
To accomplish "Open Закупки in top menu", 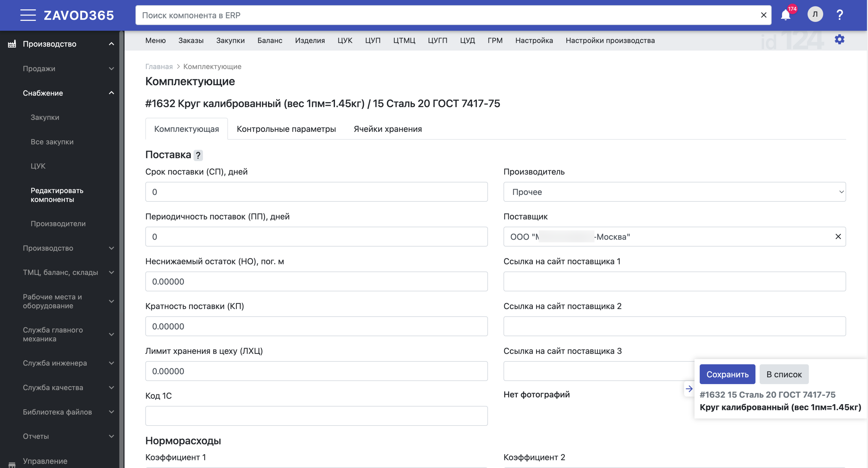I will (x=230, y=40).
